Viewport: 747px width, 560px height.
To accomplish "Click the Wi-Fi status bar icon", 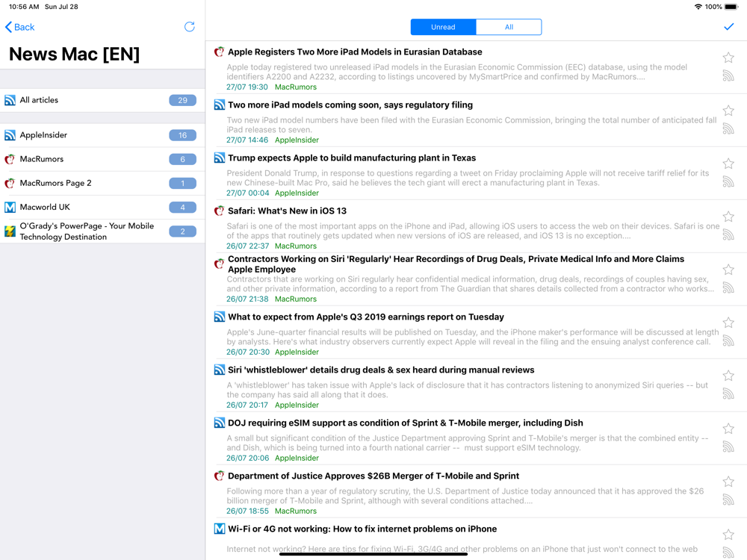I will coord(698,7).
